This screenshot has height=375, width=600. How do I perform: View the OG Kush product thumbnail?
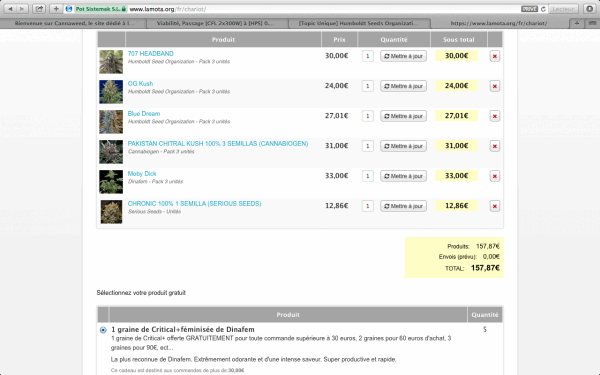pos(111,92)
